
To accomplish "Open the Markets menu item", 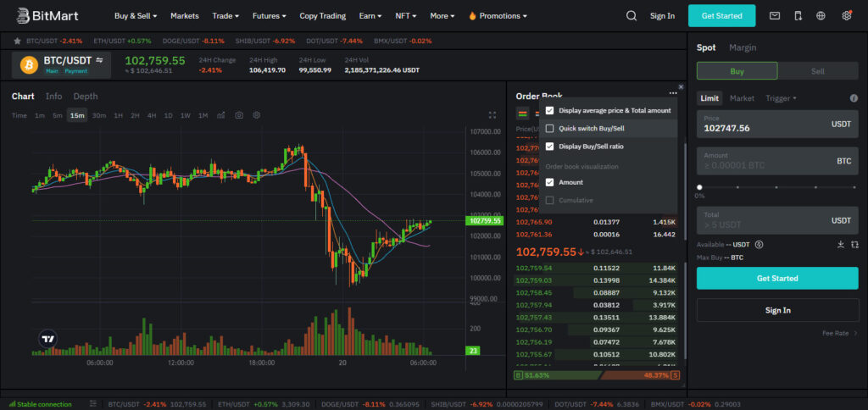I will coord(184,16).
